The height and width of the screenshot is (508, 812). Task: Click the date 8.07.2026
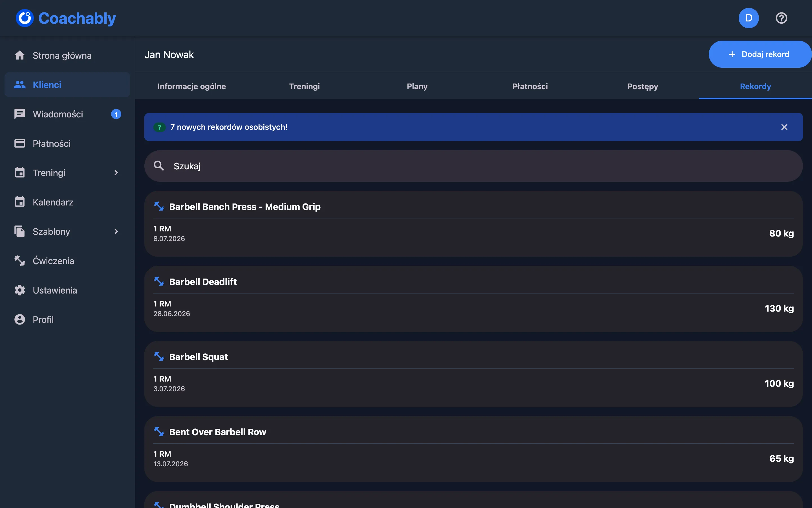pyautogui.click(x=169, y=238)
